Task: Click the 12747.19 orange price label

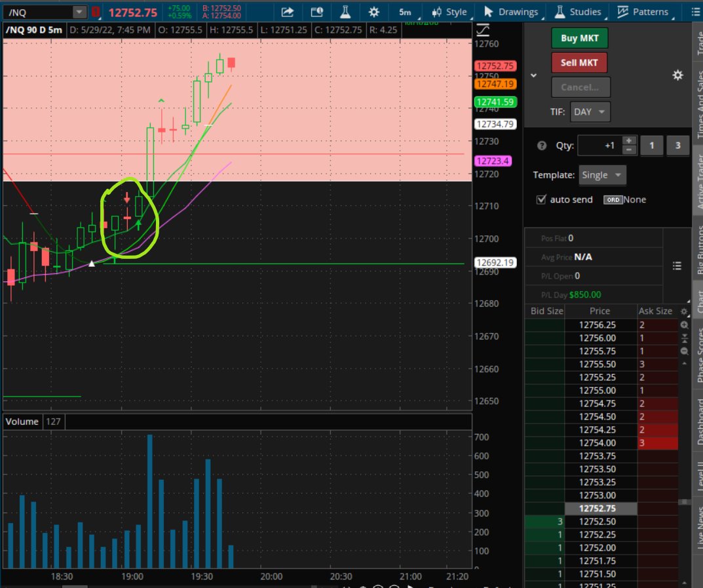Action: pyautogui.click(x=495, y=85)
